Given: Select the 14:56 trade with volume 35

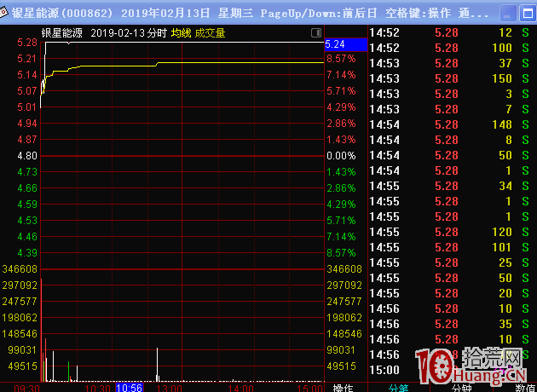Looking at the screenshot, I should 453,324.
